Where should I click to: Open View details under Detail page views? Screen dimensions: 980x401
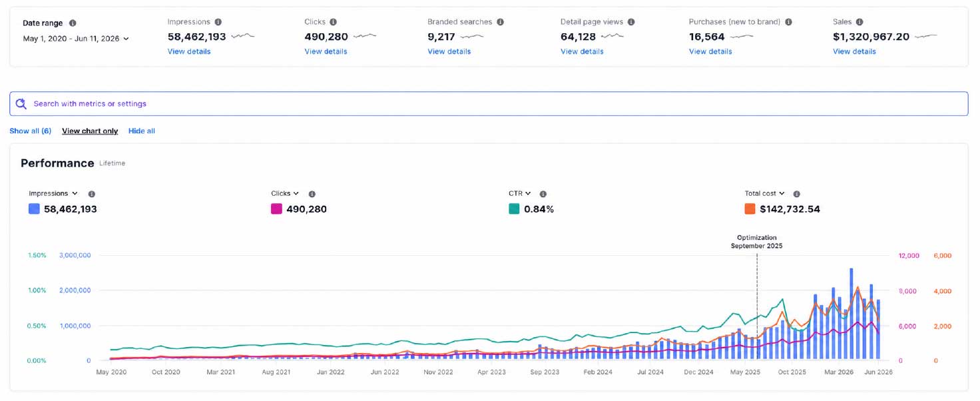coord(582,51)
